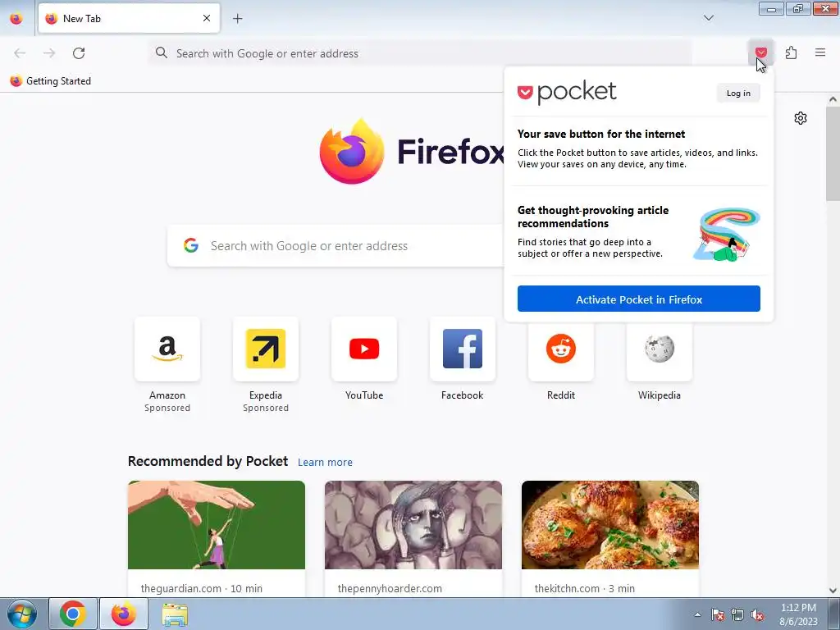Open theguardian.com puppet article thumbnail
The image size is (840, 630).
217,525
